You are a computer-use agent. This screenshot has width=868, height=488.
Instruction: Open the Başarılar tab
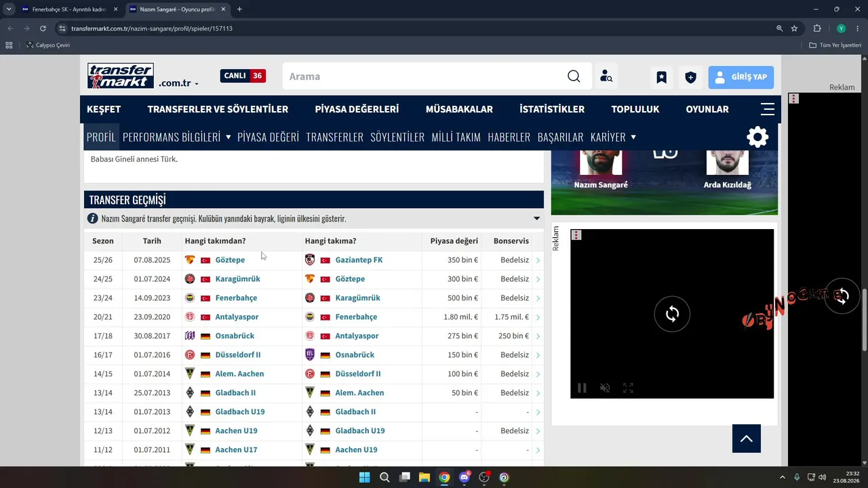[560, 137]
